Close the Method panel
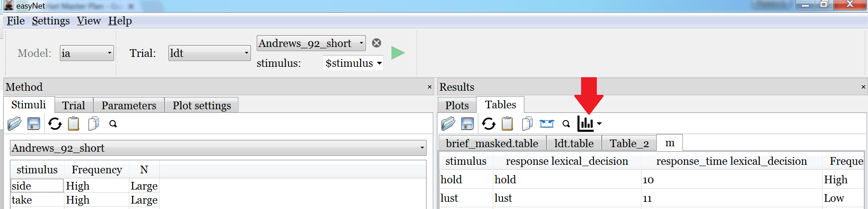Screen dimensions: 868x209 point(429,87)
